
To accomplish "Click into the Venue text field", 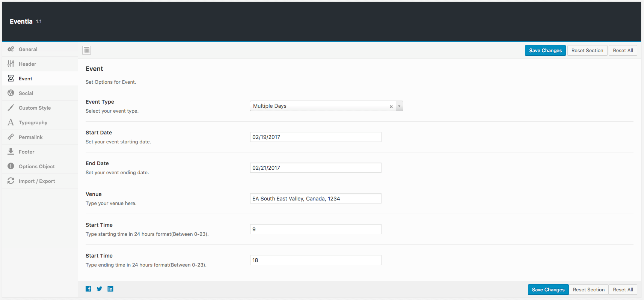I will click(315, 199).
